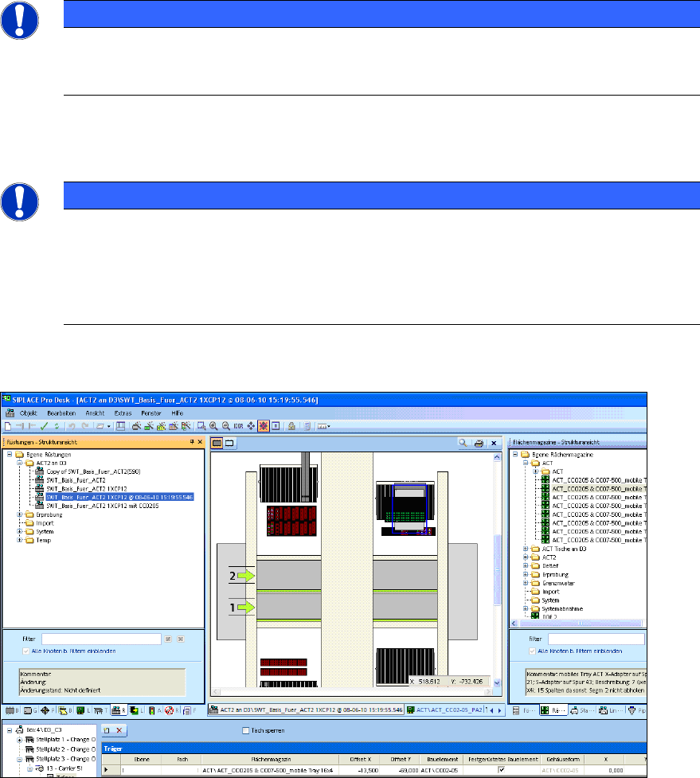Toggle the Tisch sperren checkbox
The image size is (700, 778).
click(x=245, y=730)
